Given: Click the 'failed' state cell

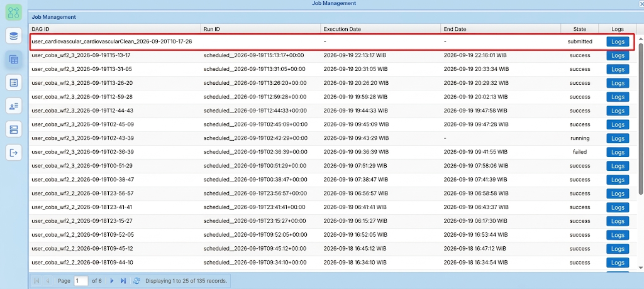Looking at the screenshot, I should (580, 152).
